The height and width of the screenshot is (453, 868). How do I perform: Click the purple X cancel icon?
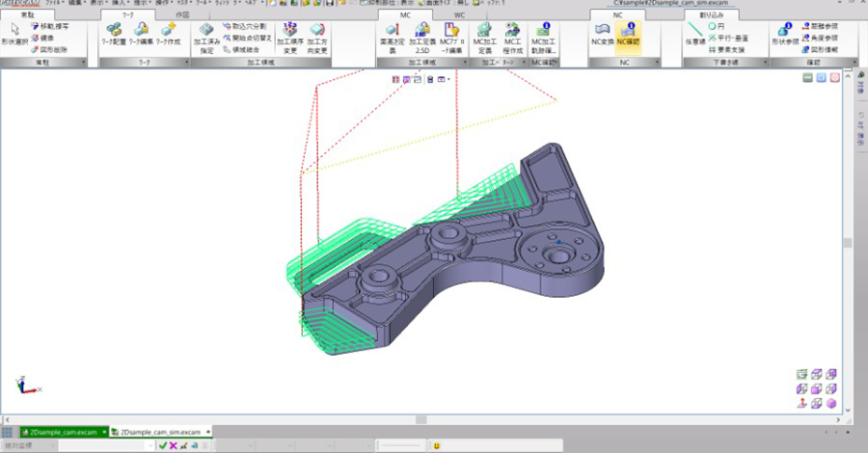click(x=174, y=445)
